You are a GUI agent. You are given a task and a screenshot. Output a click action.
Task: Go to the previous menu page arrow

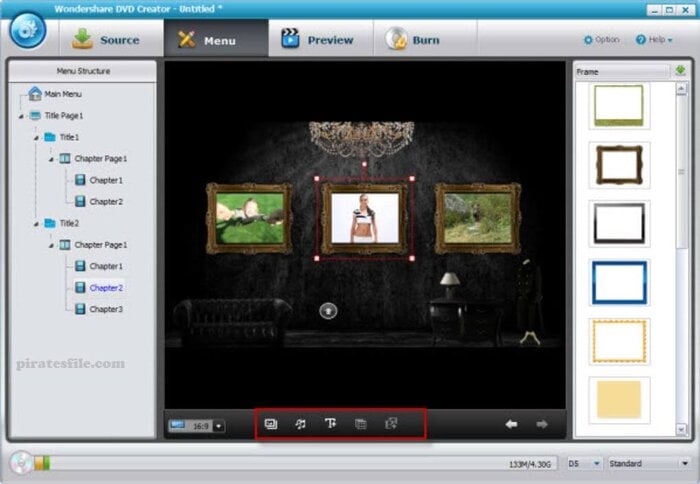pos(512,424)
